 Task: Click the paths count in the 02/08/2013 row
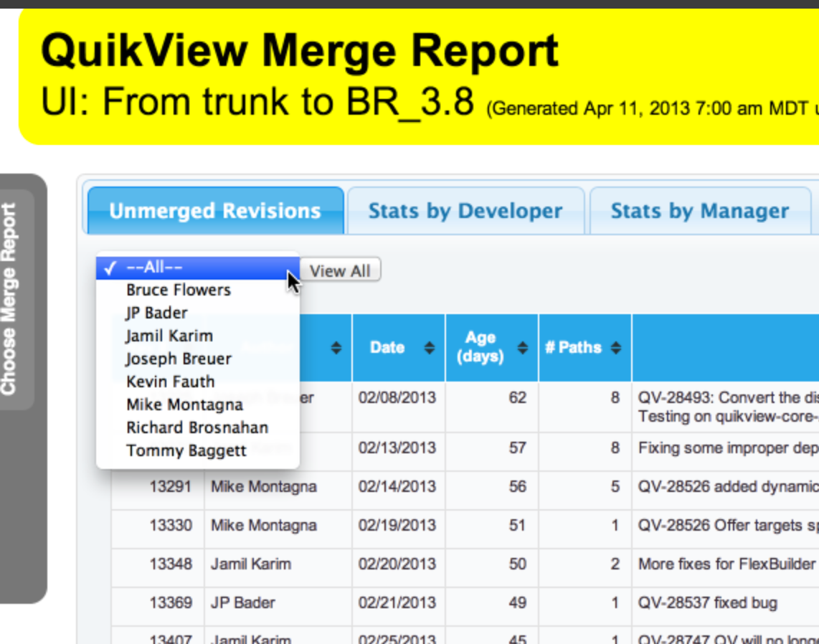(x=615, y=398)
